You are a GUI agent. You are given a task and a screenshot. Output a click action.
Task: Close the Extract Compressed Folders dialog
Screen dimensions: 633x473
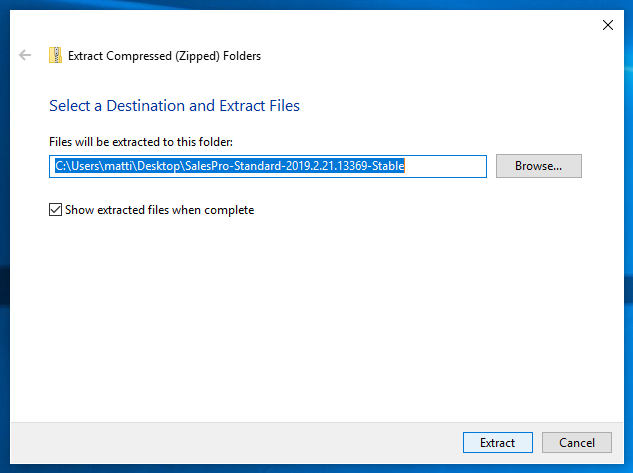tap(608, 25)
